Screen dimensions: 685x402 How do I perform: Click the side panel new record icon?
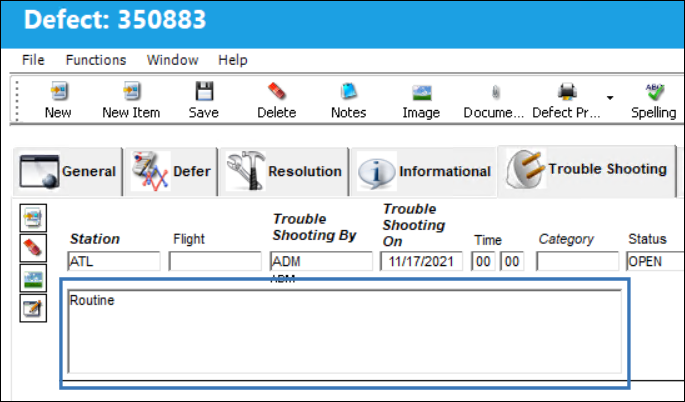click(33, 218)
